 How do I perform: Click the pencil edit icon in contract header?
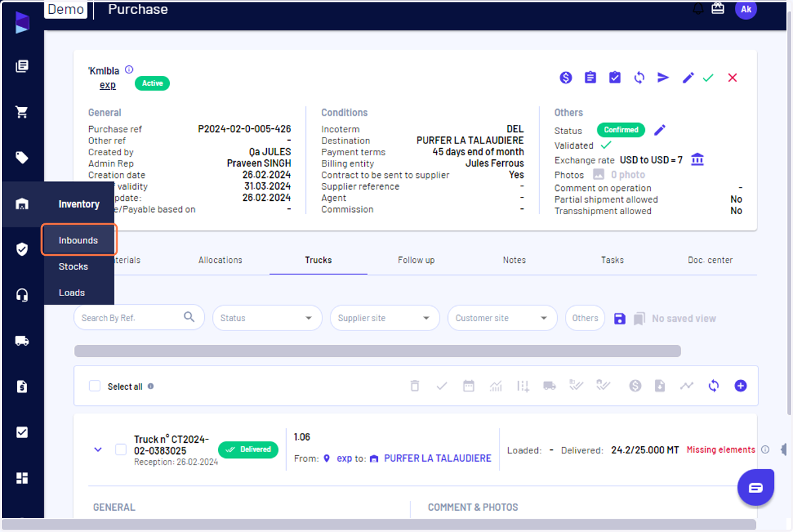coord(688,77)
